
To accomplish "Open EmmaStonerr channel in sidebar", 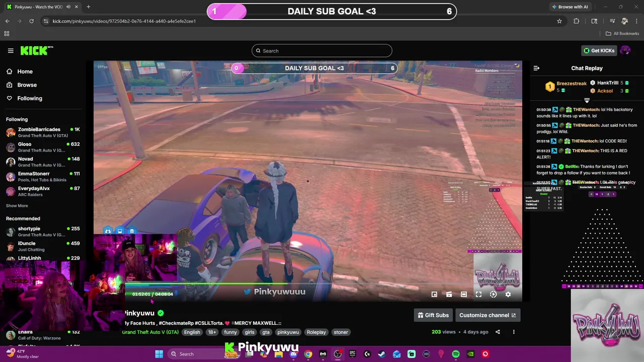I will [43, 176].
